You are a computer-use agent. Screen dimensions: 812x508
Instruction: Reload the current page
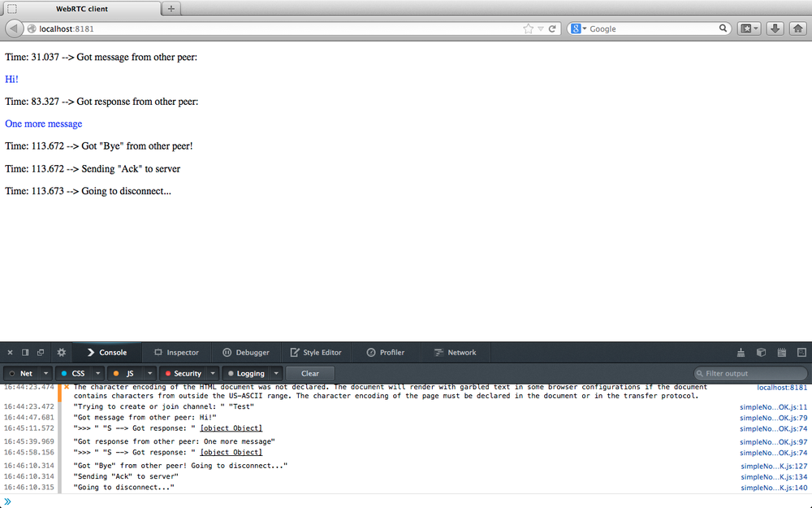click(552, 28)
